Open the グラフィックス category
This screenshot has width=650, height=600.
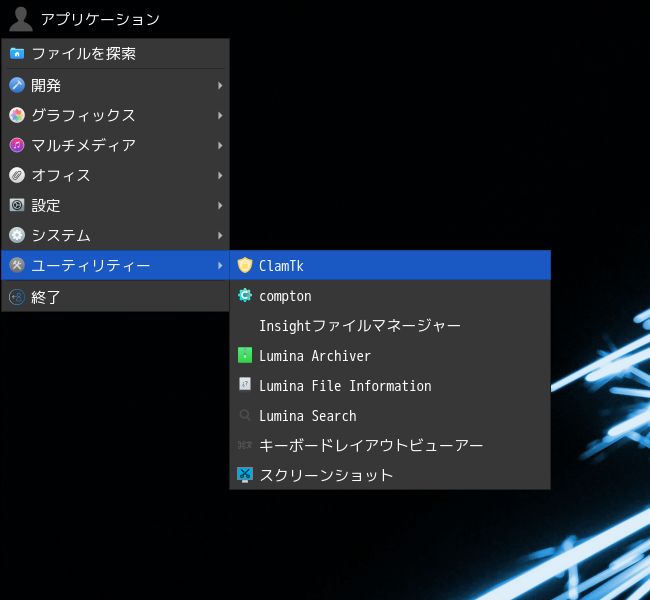pos(116,115)
